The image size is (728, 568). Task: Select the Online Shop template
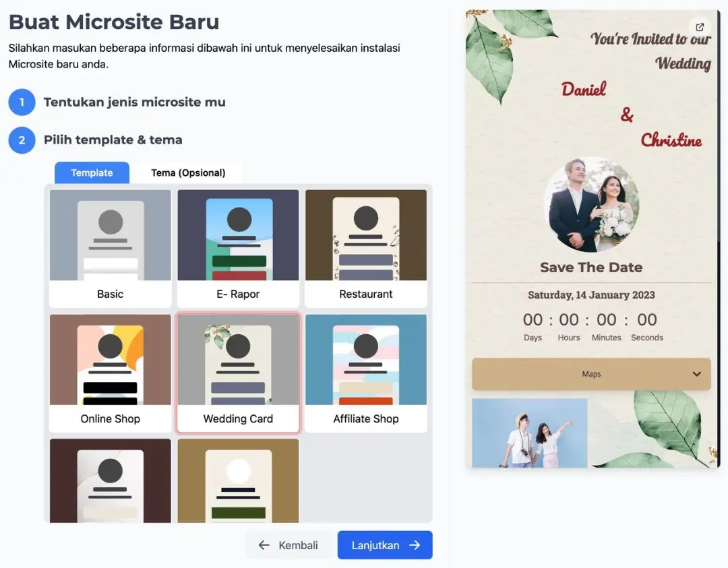111,373
